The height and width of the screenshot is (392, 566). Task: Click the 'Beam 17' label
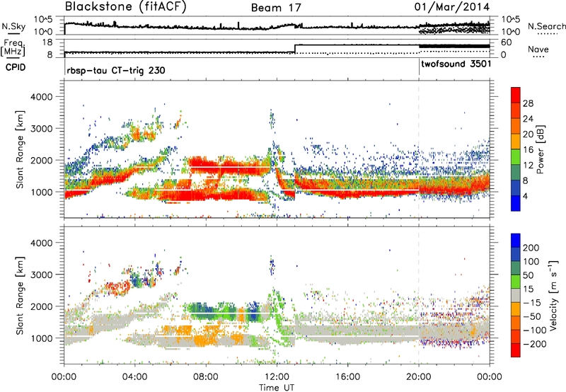pos(276,8)
